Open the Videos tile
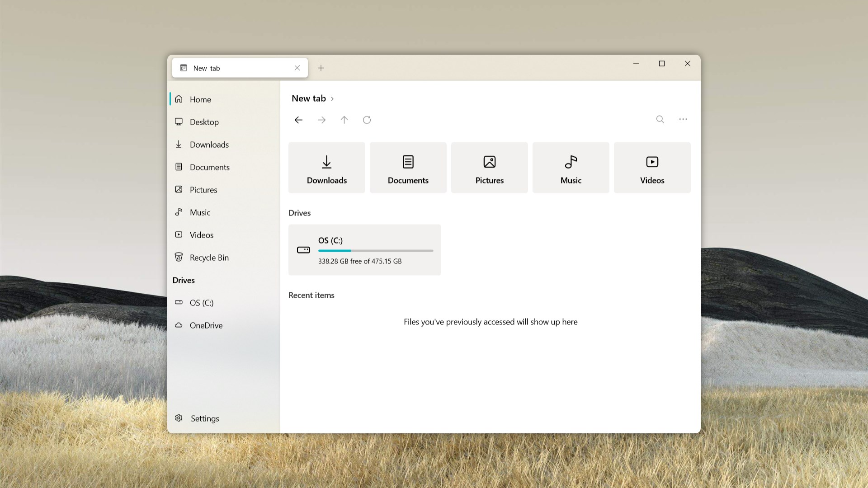868x488 pixels. tap(652, 167)
